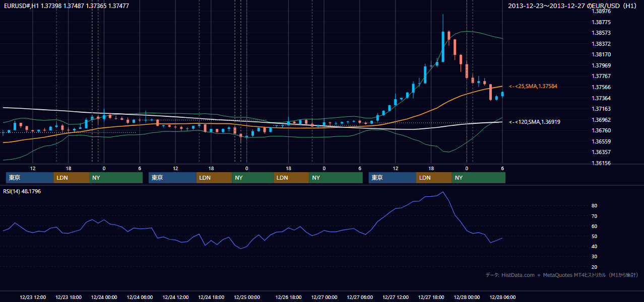
Task: Click price axis value 1.36156
Action: pyautogui.click(x=602, y=163)
